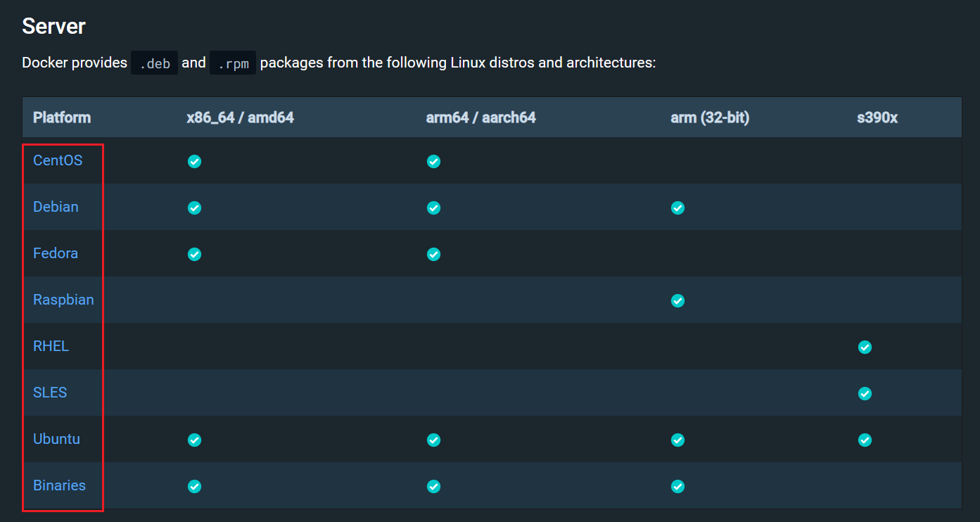The image size is (980, 522).
Task: Click Debian arm 32-bit checkmark icon
Action: tap(677, 208)
